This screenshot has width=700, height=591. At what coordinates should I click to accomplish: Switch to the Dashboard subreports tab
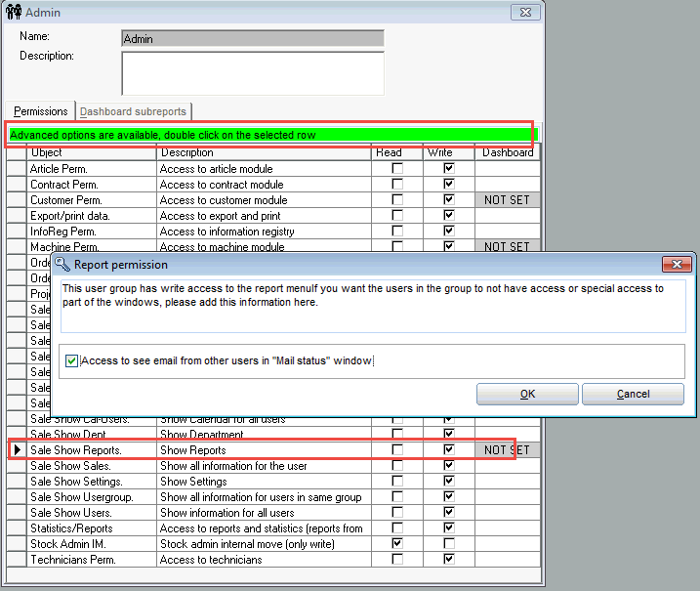coord(134,111)
